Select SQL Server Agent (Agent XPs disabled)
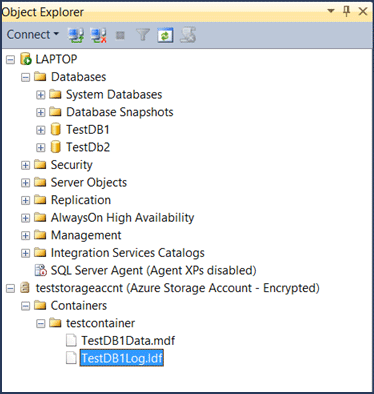Screen dimensions: 374x394 point(153,270)
